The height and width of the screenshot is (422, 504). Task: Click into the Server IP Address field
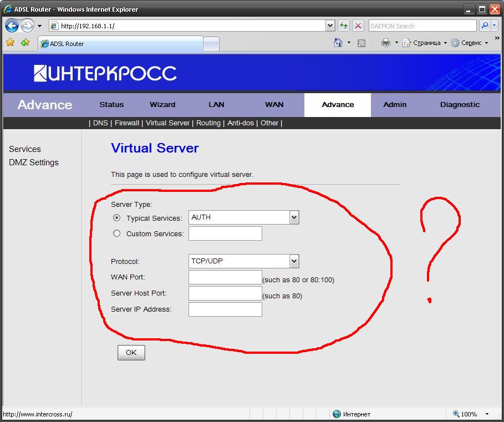click(225, 309)
